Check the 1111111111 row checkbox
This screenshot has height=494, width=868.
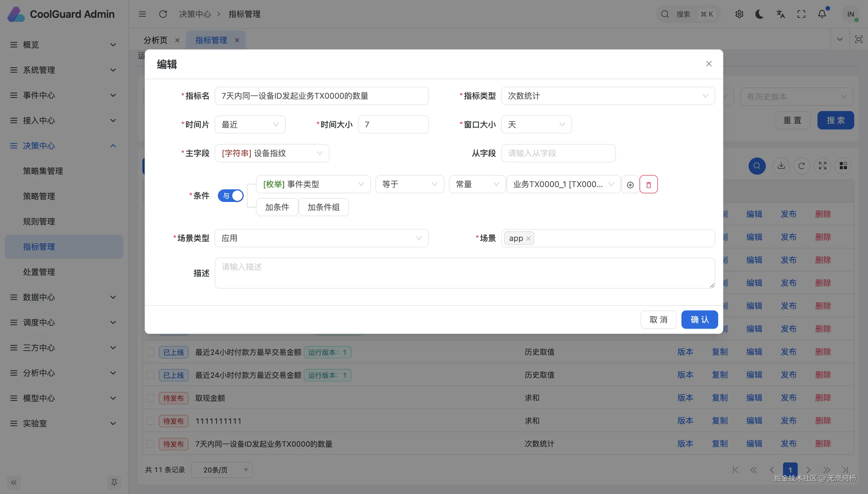click(150, 421)
